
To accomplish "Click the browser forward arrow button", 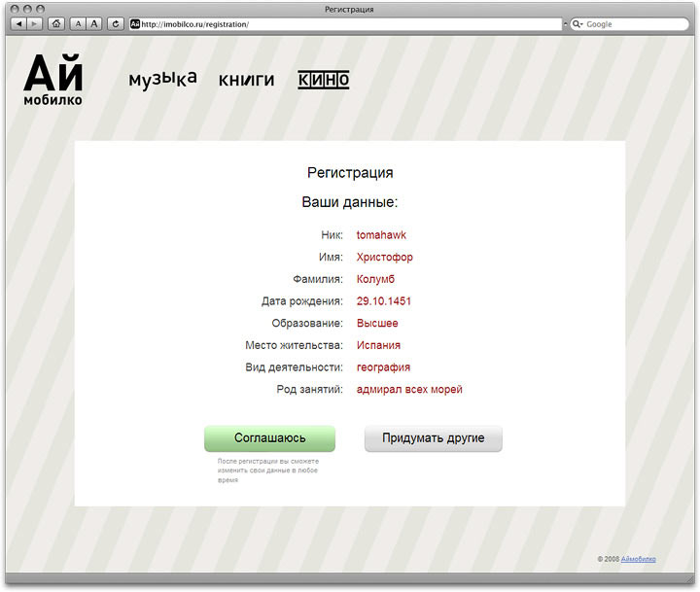I will [x=35, y=23].
